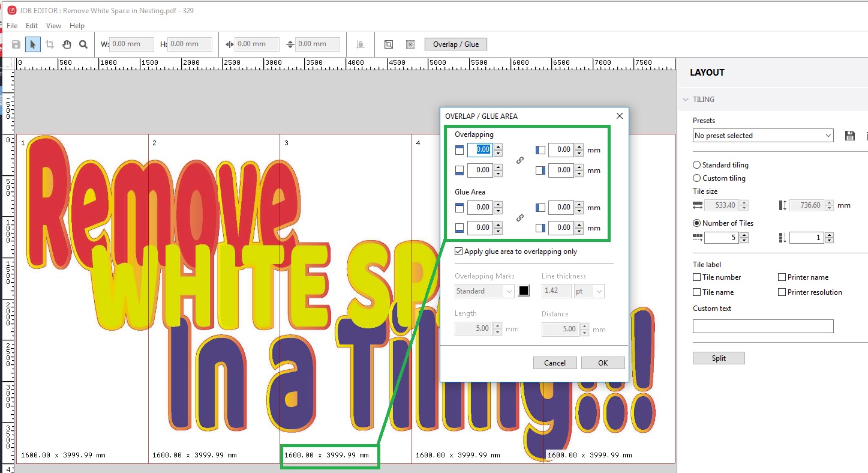
Task: Open the Overlapping Marks dropdown
Action: point(483,291)
